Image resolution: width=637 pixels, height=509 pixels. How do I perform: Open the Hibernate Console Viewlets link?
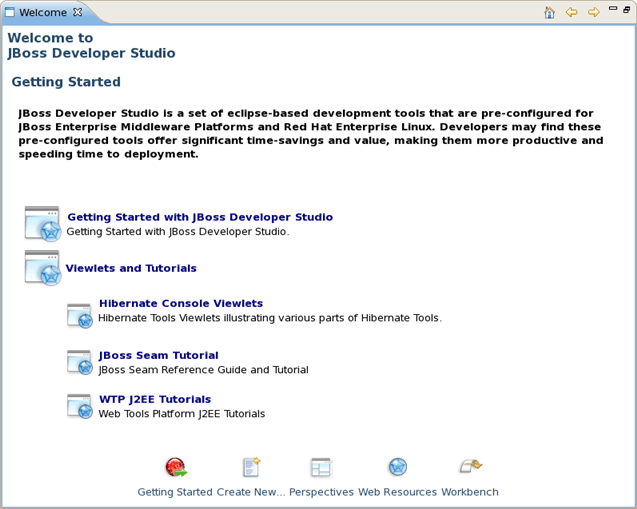[180, 303]
